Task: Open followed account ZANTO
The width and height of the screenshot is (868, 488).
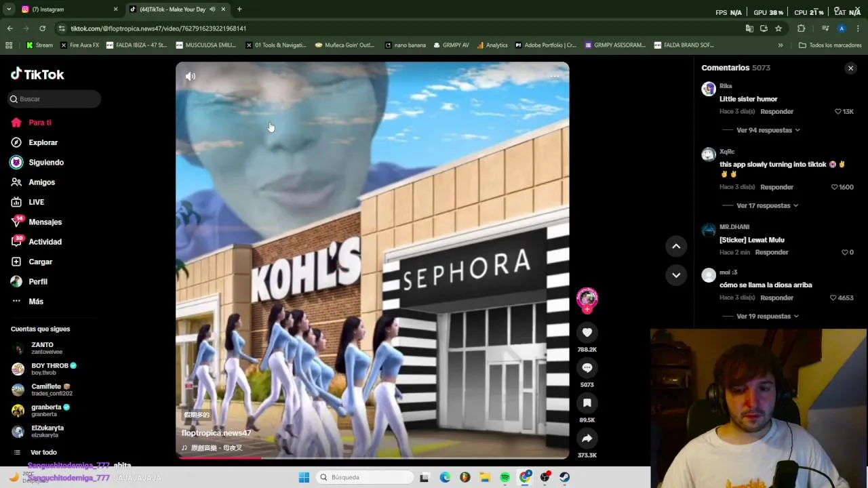Action: (41, 348)
